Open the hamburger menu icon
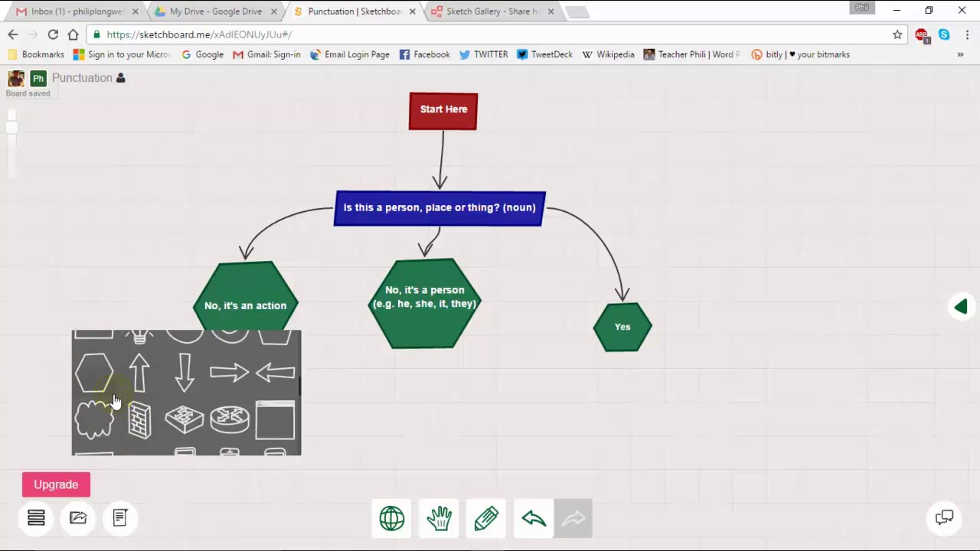The width and height of the screenshot is (980, 551). pyautogui.click(x=36, y=518)
